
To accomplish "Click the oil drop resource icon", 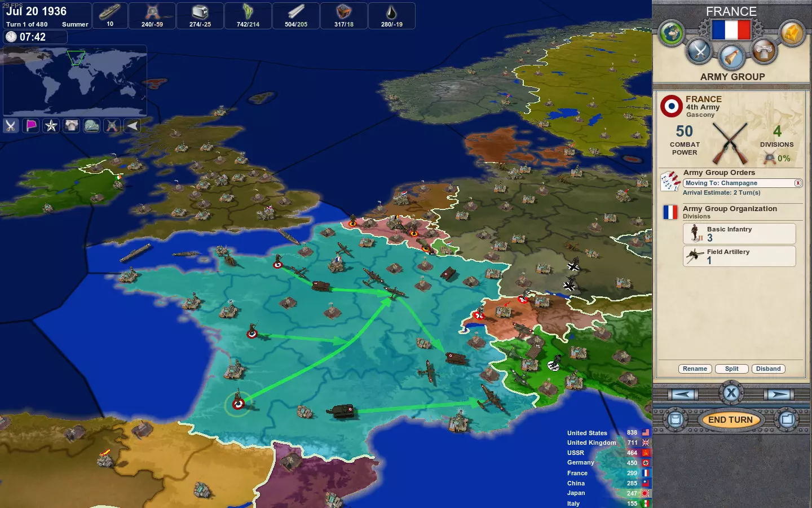I will (x=392, y=12).
